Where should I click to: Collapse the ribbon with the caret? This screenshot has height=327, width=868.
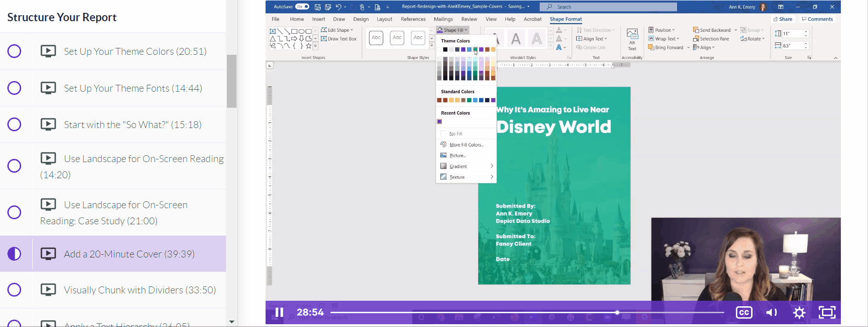point(836,58)
